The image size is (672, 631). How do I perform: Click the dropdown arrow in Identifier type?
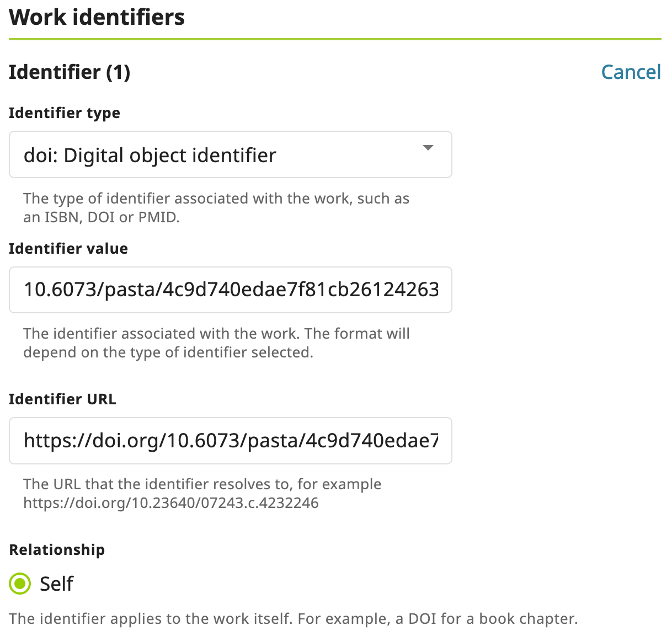click(428, 148)
